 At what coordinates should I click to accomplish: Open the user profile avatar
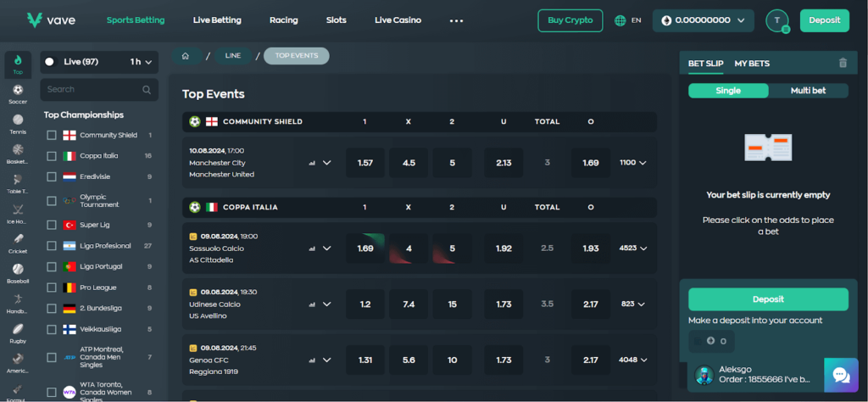click(x=776, y=20)
